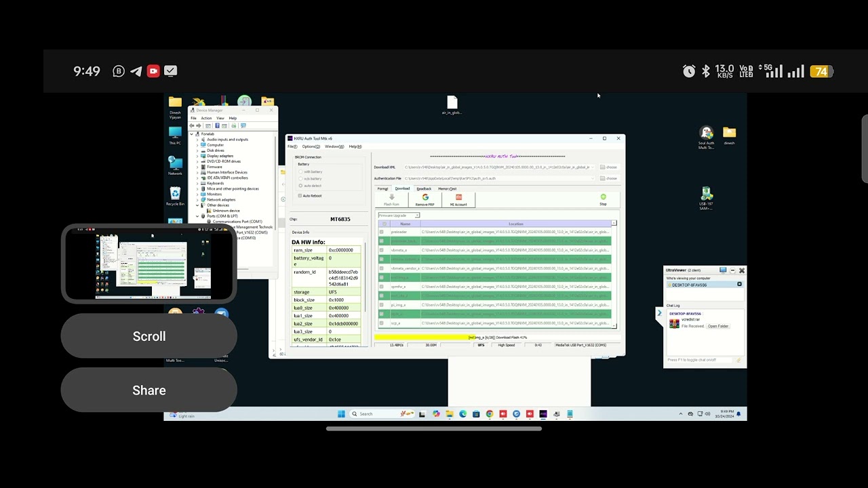
Task: Select the dinesh folder on desktop
Action: (729, 136)
